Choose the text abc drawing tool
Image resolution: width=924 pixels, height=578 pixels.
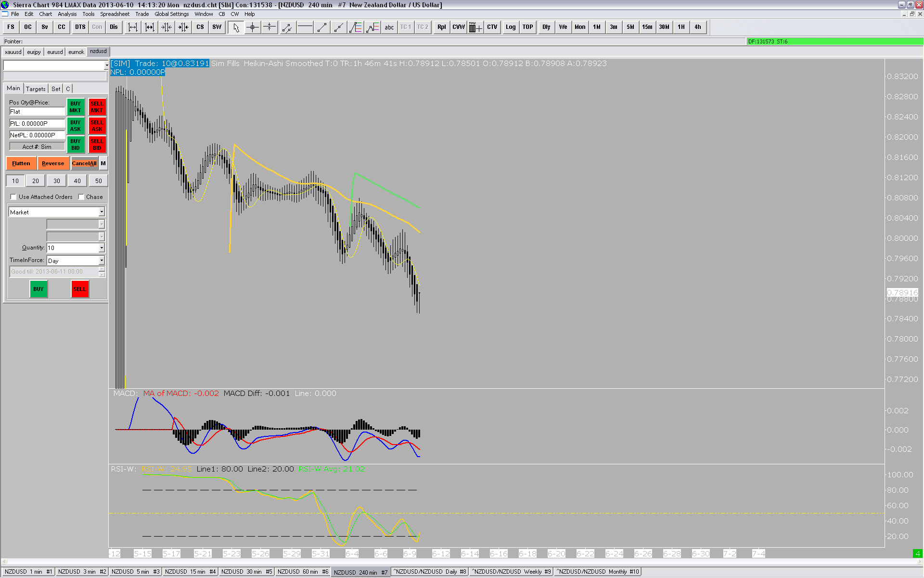(x=389, y=27)
